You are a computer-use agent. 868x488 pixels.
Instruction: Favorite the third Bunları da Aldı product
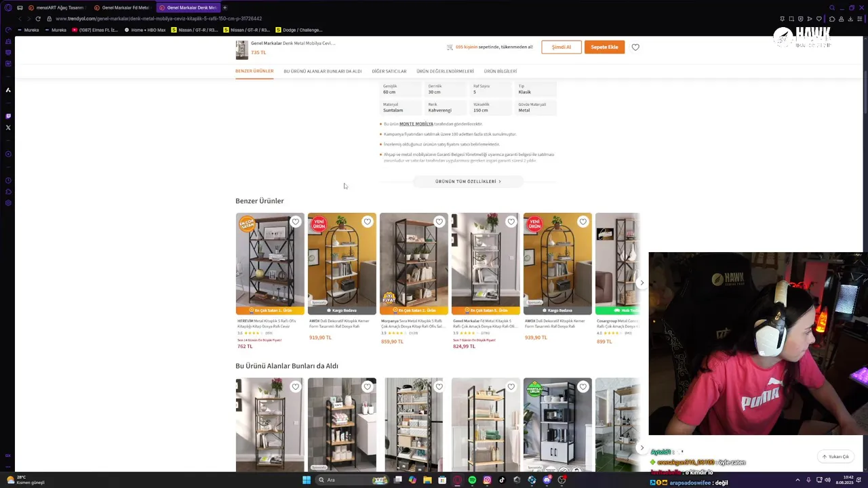439,386
